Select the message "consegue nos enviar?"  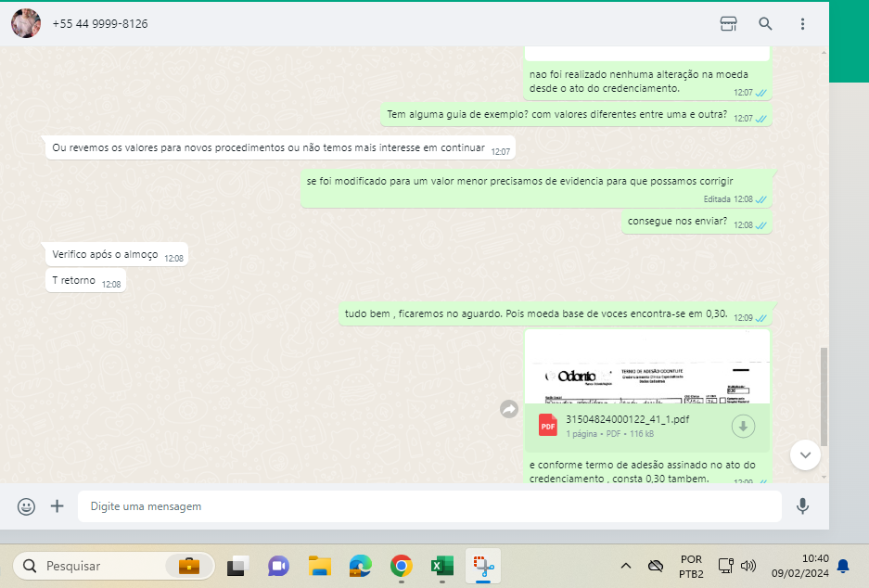pyautogui.click(x=696, y=222)
